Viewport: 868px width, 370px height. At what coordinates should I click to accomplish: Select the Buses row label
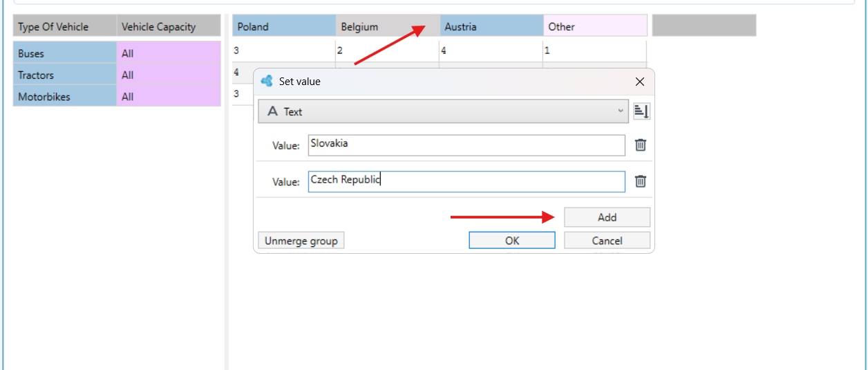65,53
